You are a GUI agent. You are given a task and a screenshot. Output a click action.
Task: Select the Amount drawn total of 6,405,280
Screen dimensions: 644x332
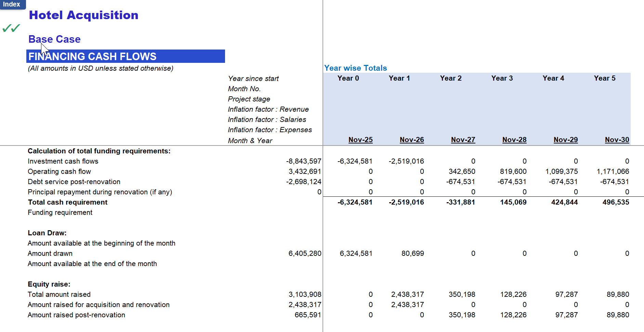[x=304, y=253]
